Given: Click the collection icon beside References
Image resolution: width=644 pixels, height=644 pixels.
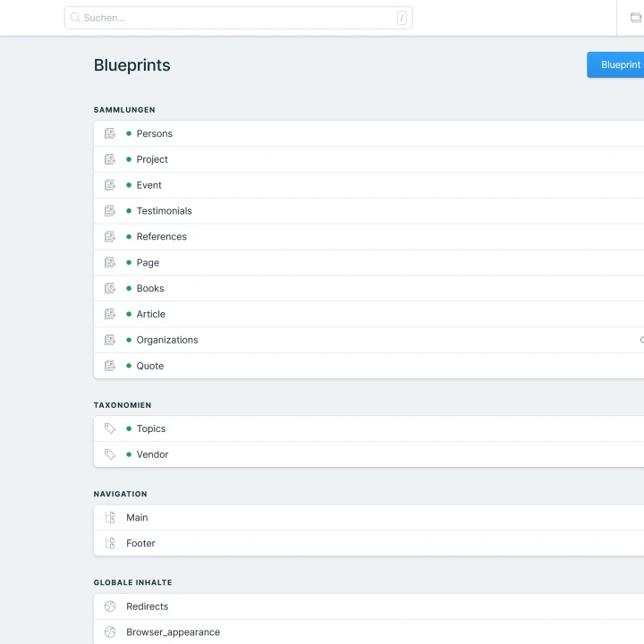Looking at the screenshot, I should (110, 236).
